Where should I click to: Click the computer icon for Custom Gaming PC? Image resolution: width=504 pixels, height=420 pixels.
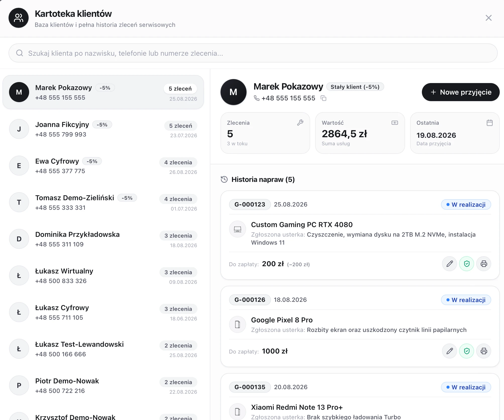[238, 229]
